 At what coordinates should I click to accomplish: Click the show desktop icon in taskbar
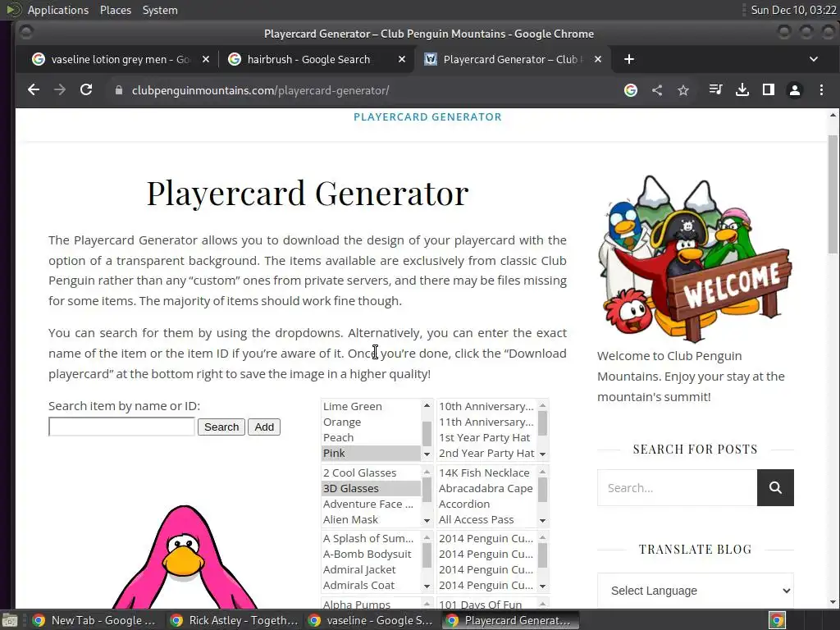click(10, 620)
